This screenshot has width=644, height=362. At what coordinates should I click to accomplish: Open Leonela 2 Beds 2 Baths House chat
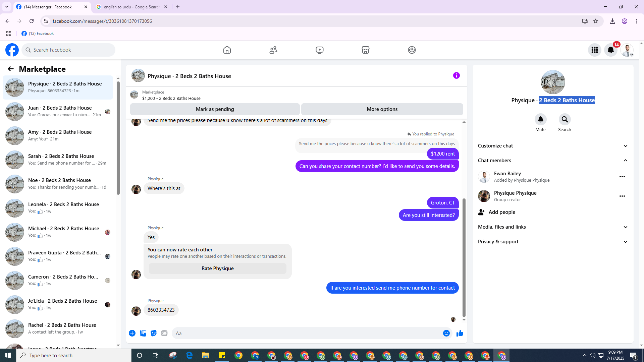click(x=58, y=208)
